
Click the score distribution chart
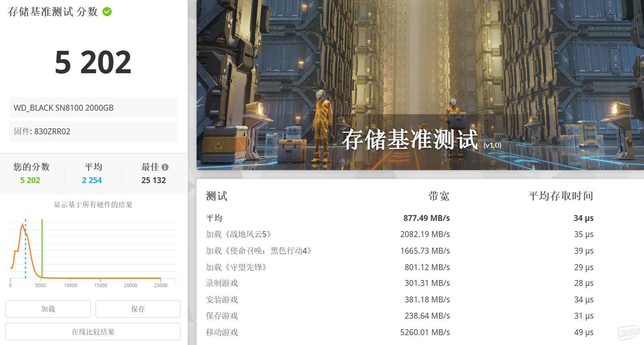(x=93, y=253)
